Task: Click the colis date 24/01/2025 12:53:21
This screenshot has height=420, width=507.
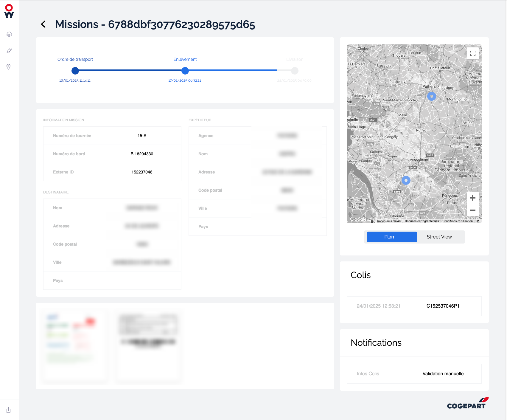Action: [378, 306]
